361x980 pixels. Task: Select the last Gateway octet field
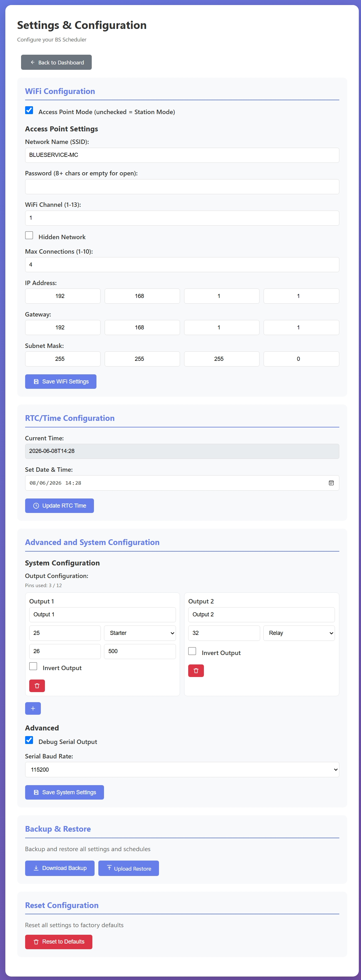(x=301, y=328)
